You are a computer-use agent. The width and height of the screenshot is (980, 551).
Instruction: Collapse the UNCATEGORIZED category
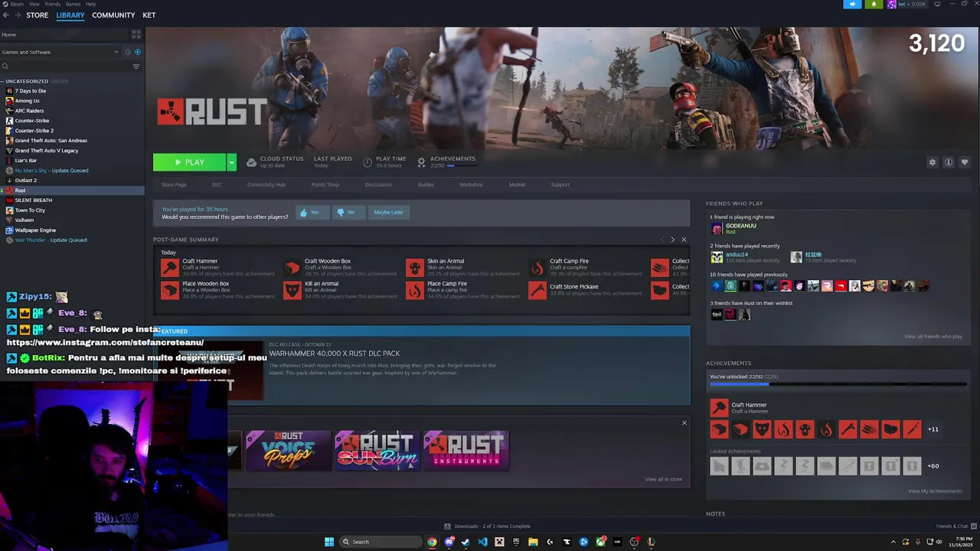(x=2, y=81)
